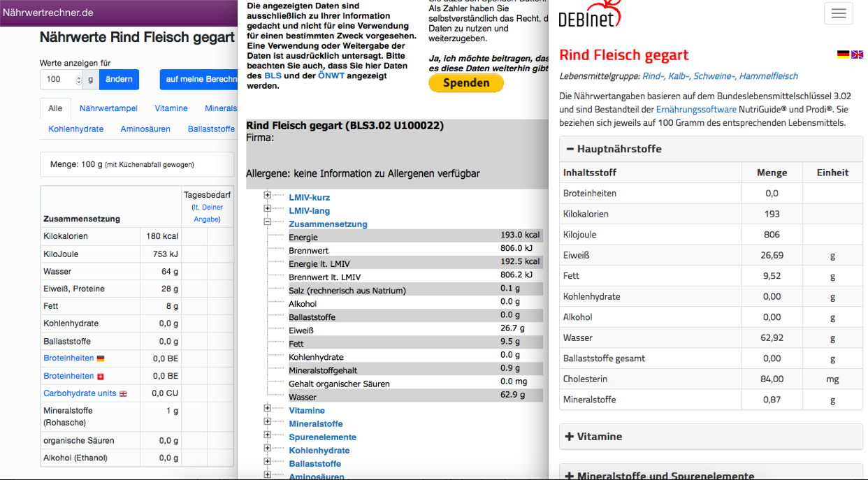This screenshot has width=868, height=480.
Task: Open the ÖNWT link
Action: (x=331, y=75)
